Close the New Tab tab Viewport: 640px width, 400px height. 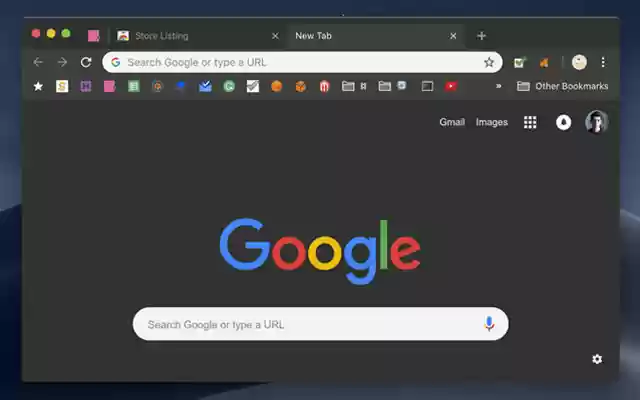453,36
